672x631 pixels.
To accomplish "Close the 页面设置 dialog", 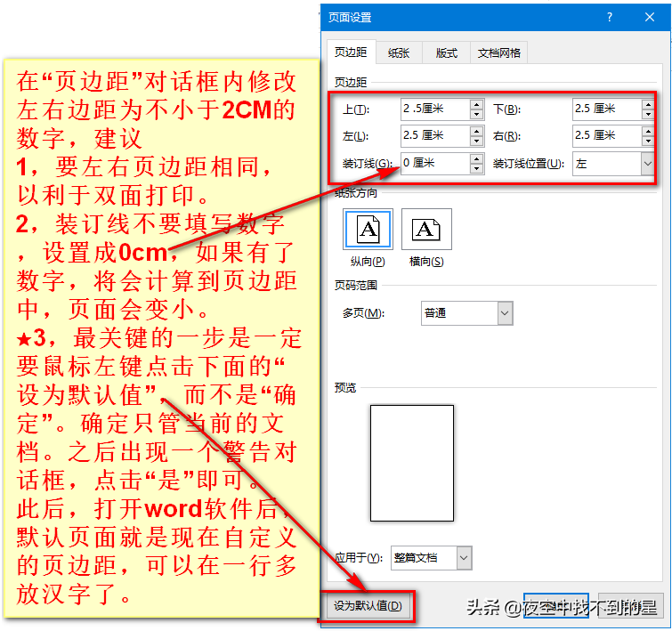I will point(649,17).
